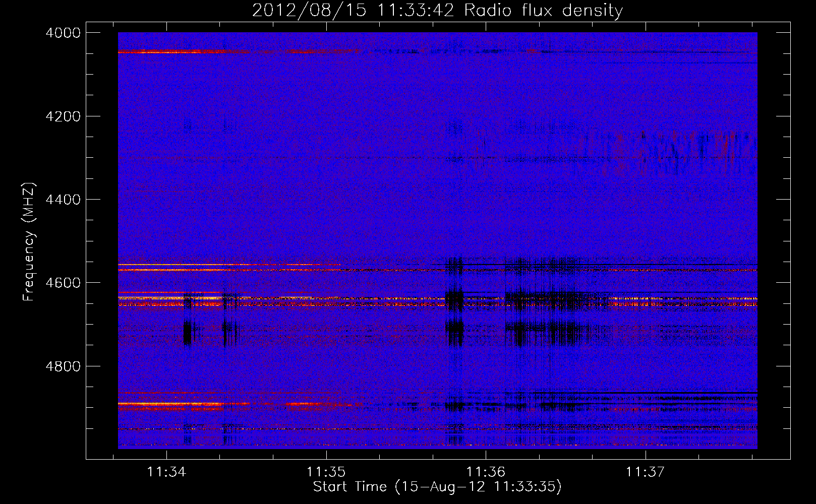Click the '4200' frequency axis label
The height and width of the screenshot is (504, 816).
[x=63, y=116]
